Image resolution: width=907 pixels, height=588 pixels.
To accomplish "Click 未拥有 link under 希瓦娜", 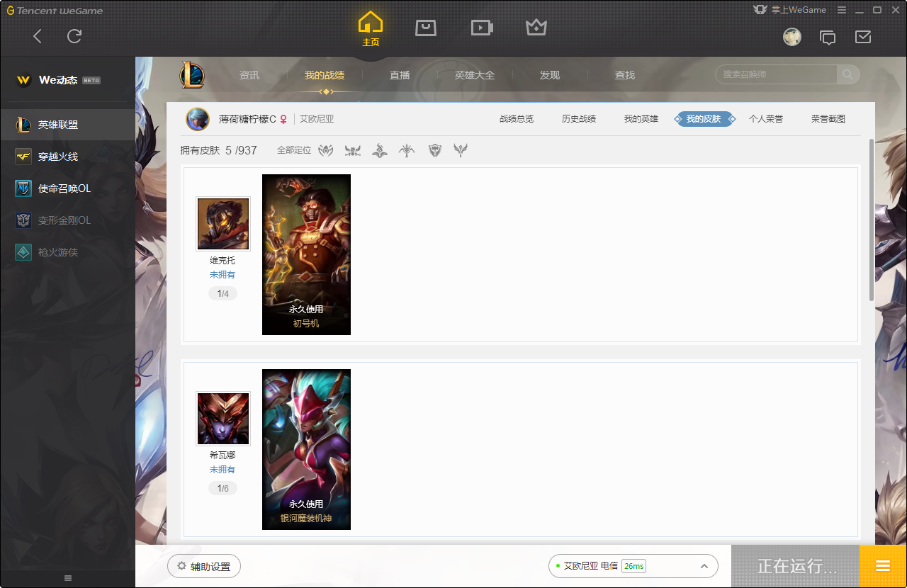I will (x=222, y=470).
